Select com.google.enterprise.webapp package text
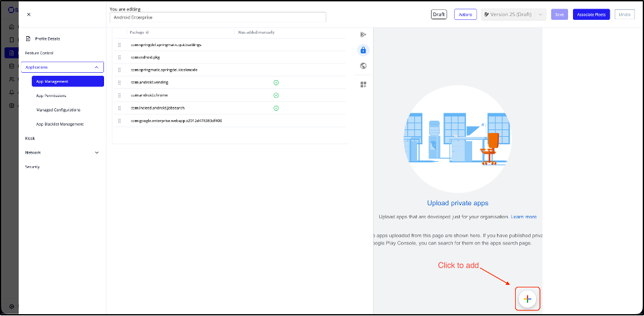644x316 pixels. [x=176, y=121]
